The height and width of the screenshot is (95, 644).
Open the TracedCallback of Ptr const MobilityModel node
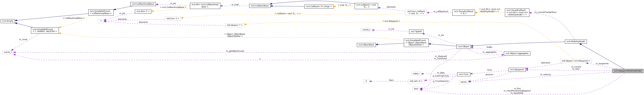pyautogui.click(x=517, y=13)
